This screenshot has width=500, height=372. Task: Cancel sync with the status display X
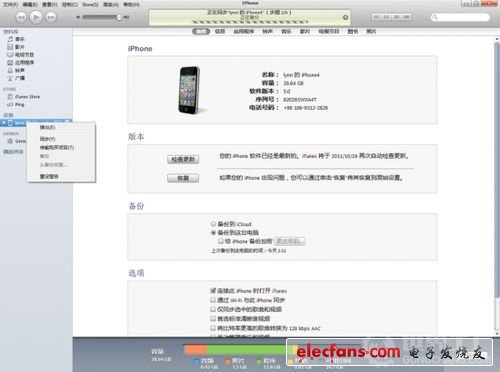(345, 17)
